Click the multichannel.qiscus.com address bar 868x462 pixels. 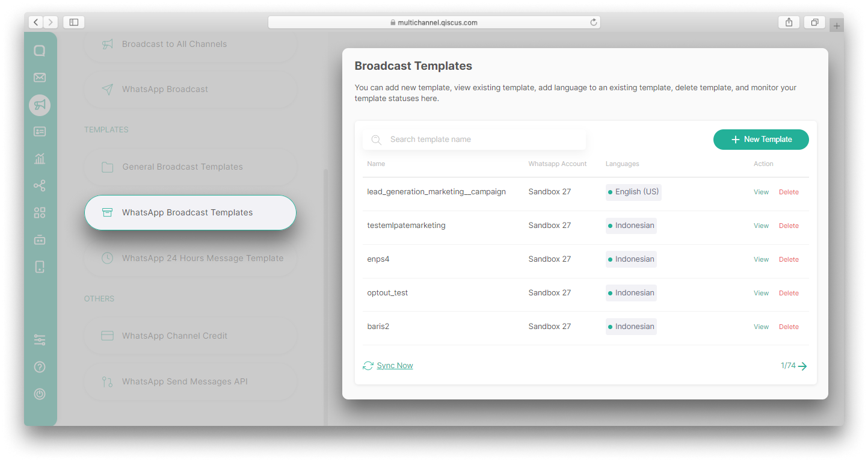pos(434,22)
